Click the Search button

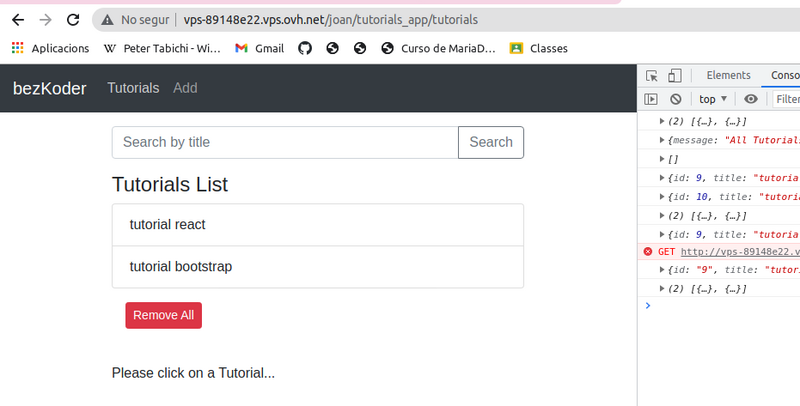[490, 142]
